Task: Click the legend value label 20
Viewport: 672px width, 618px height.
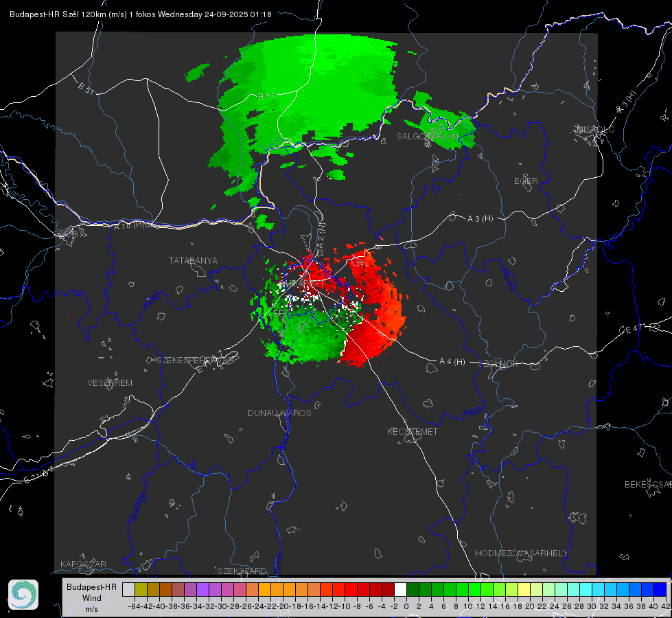Action: [x=530, y=606]
